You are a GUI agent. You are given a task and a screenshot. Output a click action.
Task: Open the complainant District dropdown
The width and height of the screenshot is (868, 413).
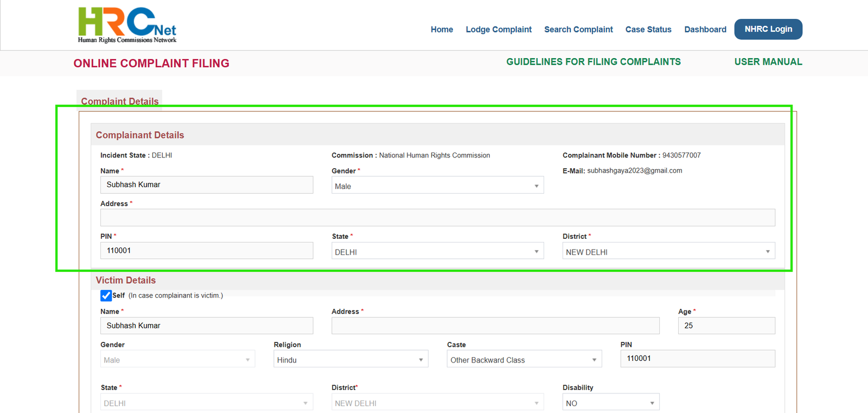coord(668,251)
